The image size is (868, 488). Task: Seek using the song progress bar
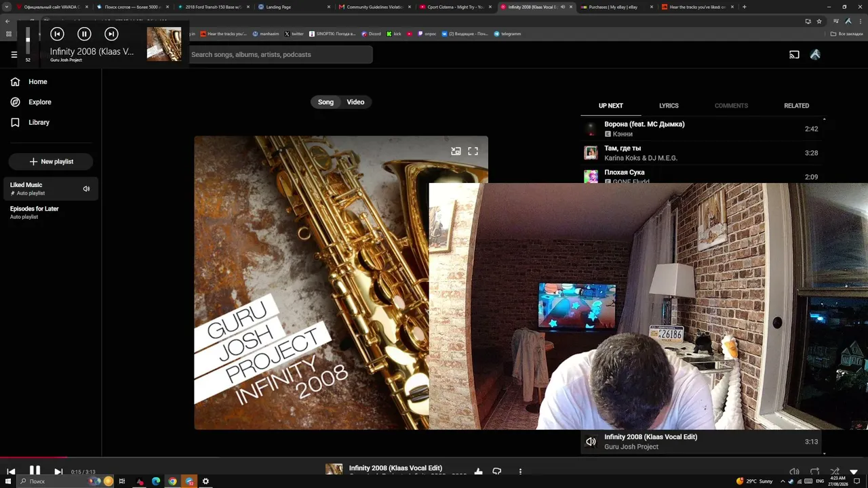[x=434, y=457]
